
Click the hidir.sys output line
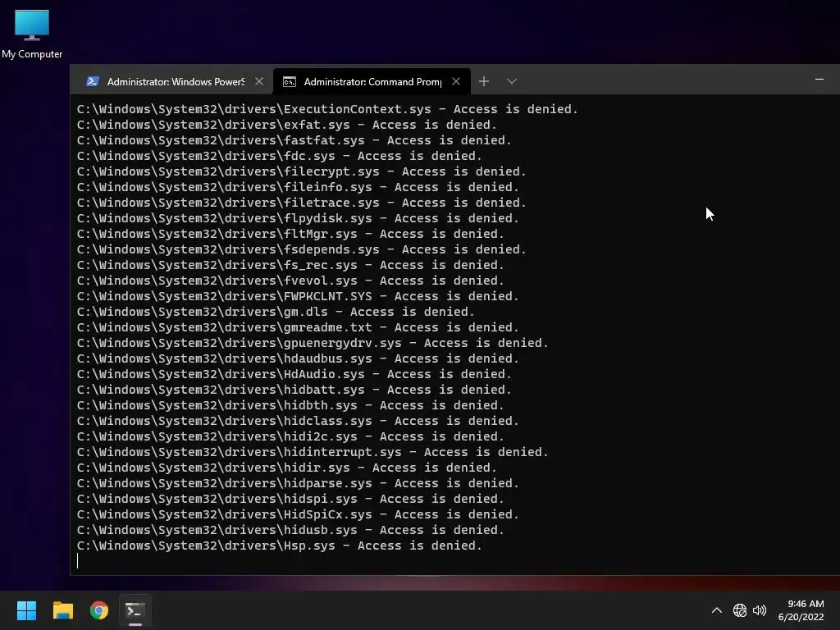(x=286, y=468)
